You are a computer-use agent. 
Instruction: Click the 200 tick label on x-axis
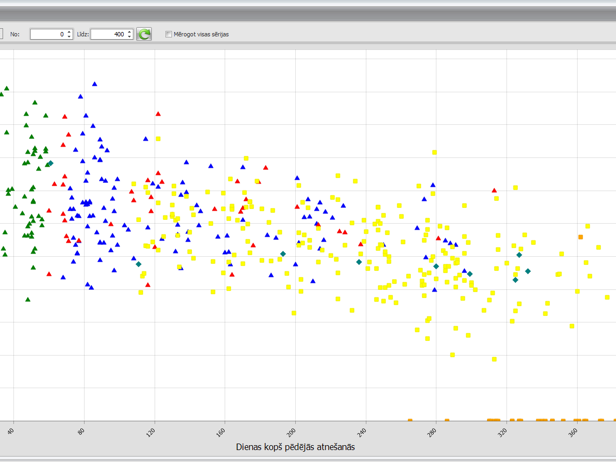(292, 432)
